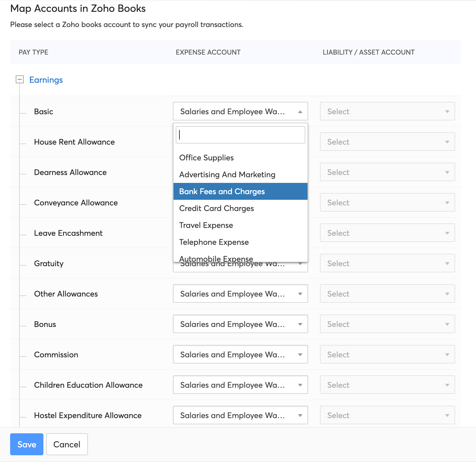The image size is (476, 462).
Task: Click the account search input field
Action: point(240,135)
